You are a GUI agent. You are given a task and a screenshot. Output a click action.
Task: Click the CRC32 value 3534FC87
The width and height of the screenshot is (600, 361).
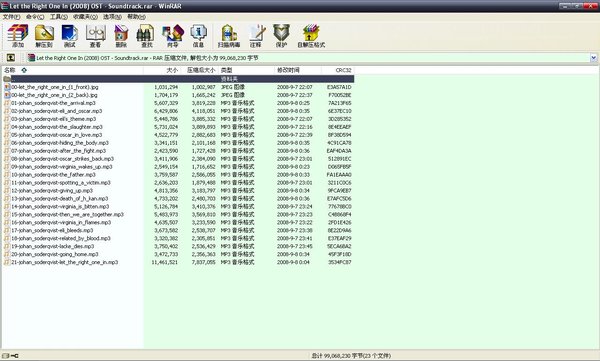click(x=339, y=262)
